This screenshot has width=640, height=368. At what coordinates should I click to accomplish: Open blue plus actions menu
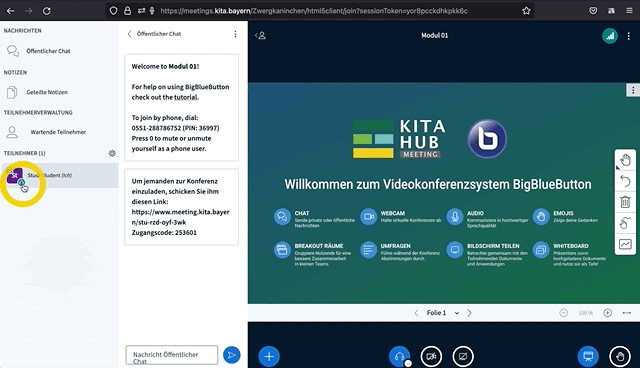tap(269, 356)
